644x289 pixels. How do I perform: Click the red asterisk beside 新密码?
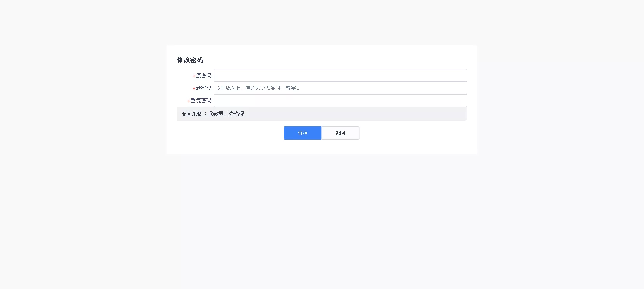click(x=194, y=89)
